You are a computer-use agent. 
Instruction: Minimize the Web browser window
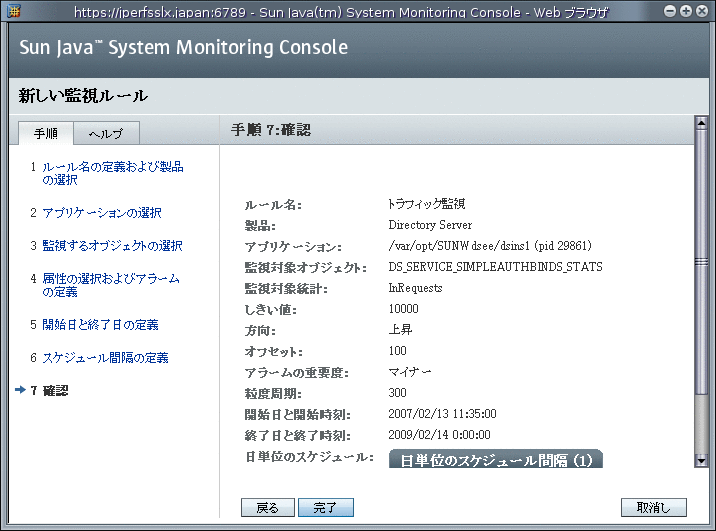(x=670, y=11)
